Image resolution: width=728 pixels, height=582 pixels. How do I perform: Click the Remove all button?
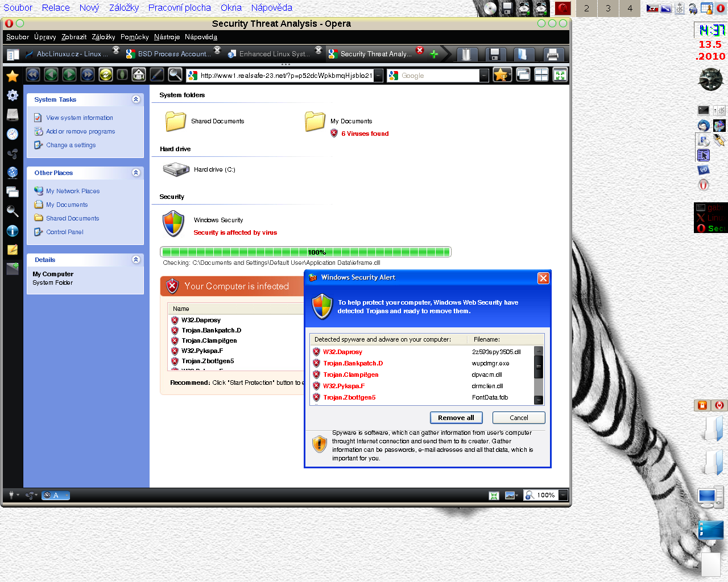(456, 418)
